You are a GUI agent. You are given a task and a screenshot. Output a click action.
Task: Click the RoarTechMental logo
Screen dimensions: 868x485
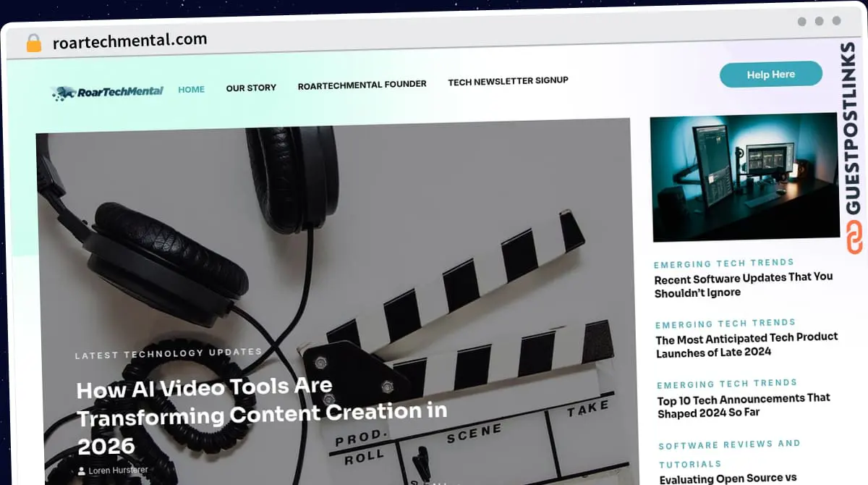tap(107, 92)
